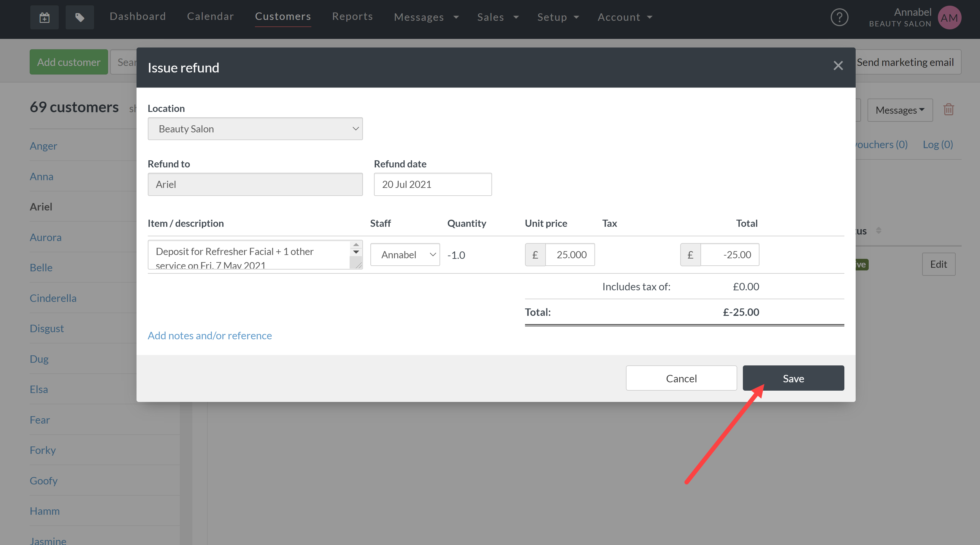
Task: Select customer Dug
Action: tap(39, 359)
